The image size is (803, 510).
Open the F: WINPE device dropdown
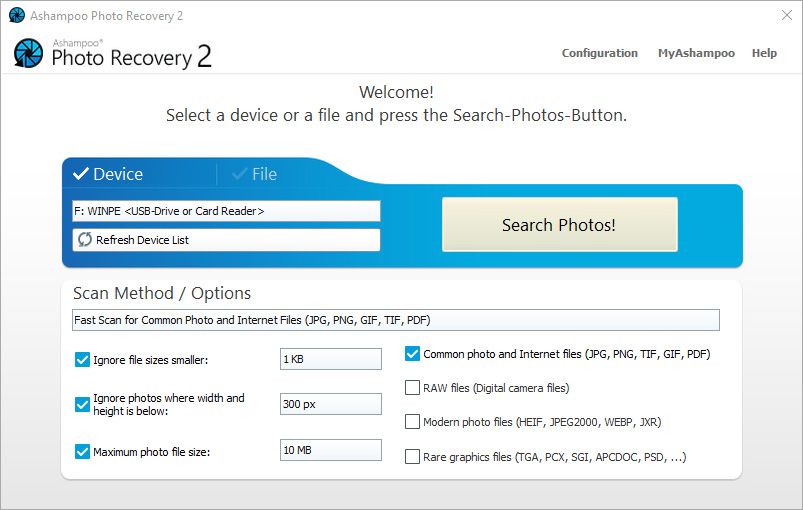click(x=226, y=211)
